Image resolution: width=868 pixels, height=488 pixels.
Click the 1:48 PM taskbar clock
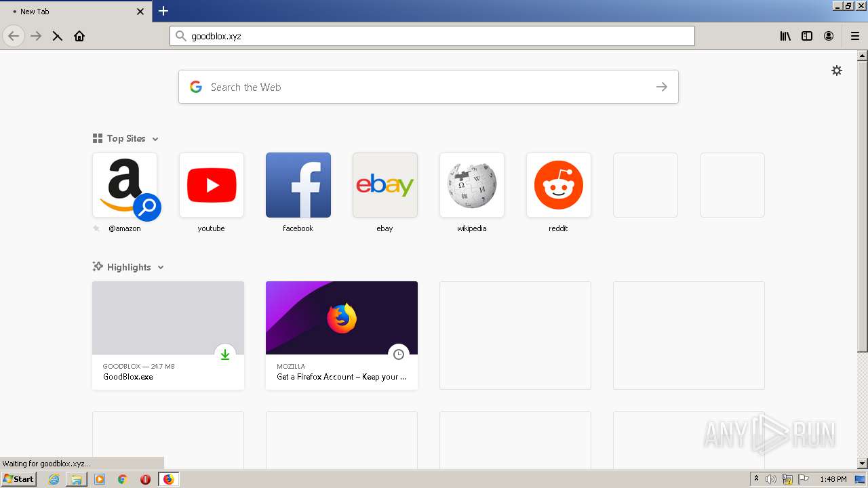coord(833,479)
